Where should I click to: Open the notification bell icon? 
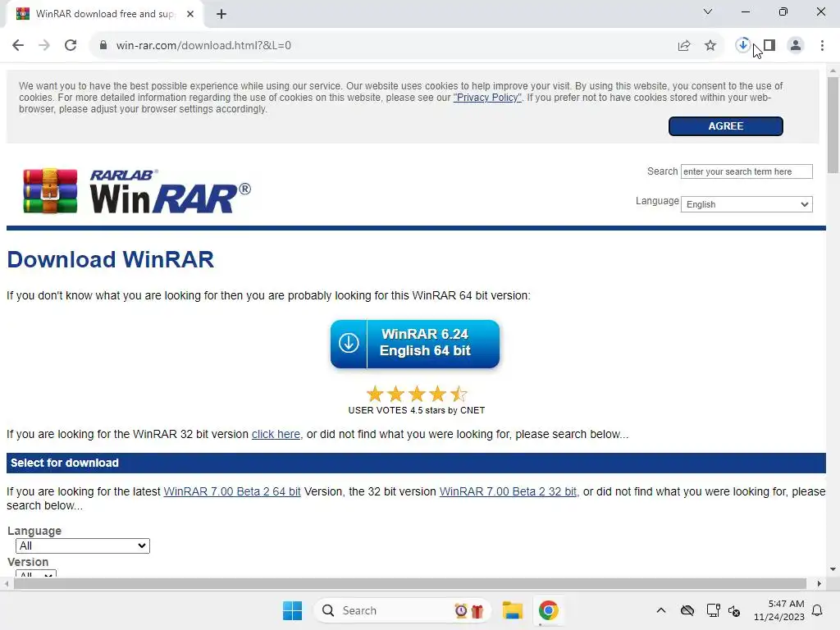point(818,610)
